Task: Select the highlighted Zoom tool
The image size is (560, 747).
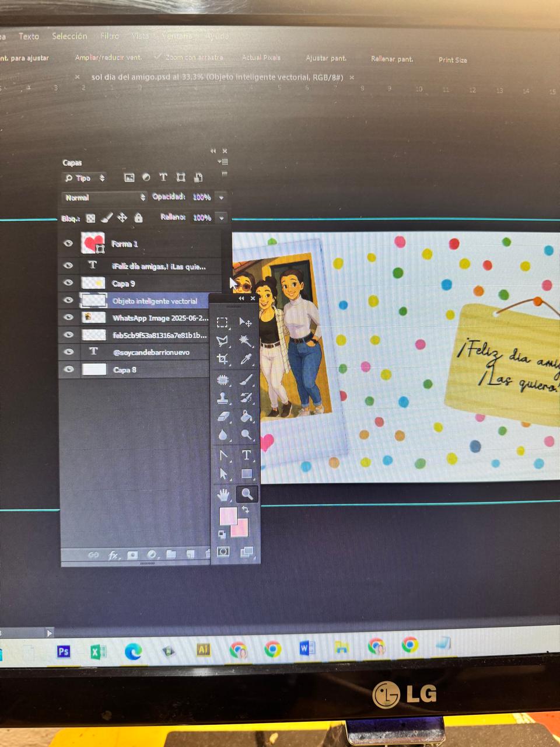Action: tap(247, 494)
